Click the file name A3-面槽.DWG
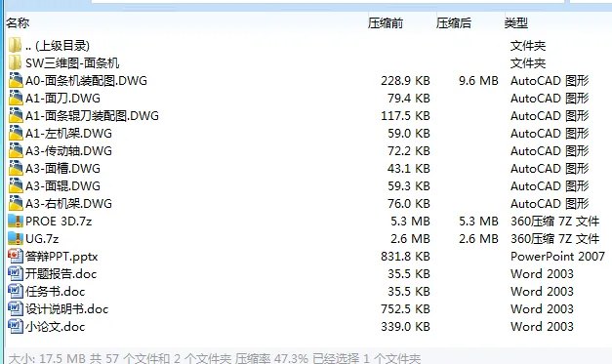This screenshot has height=364, width=612. [62, 169]
